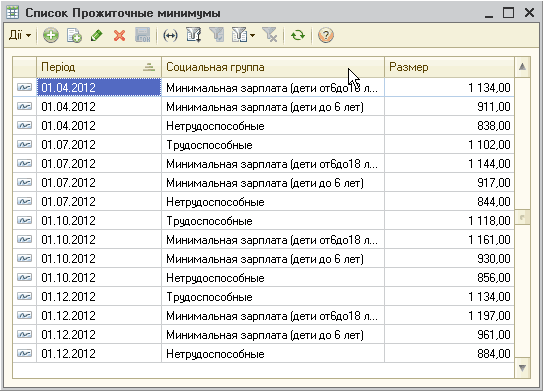Select Трудоспособные in the 01.07.2012 row
Viewport: 543px width, 391px height.
click(209, 145)
